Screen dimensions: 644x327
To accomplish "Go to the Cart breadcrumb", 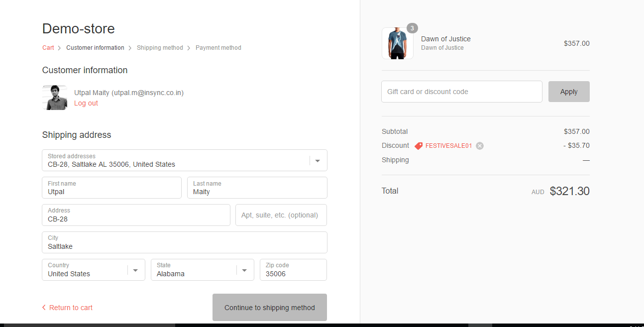I will pos(48,48).
